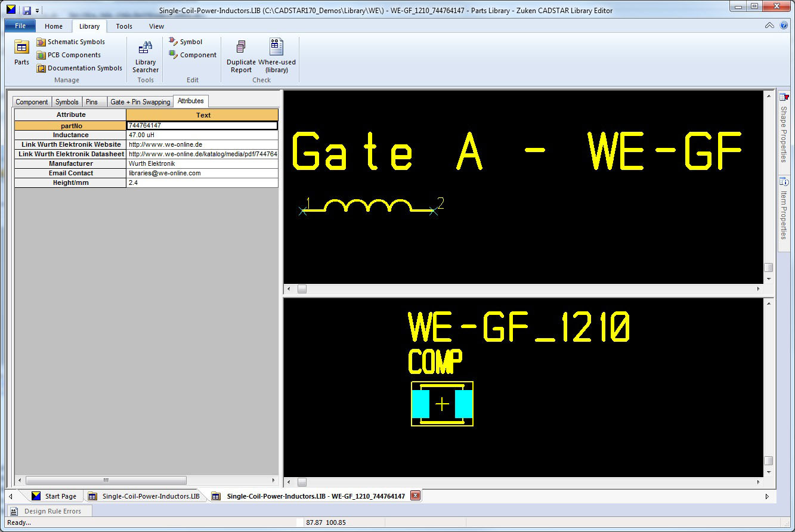Click the CADSTAR application icon in title bar

11,10
